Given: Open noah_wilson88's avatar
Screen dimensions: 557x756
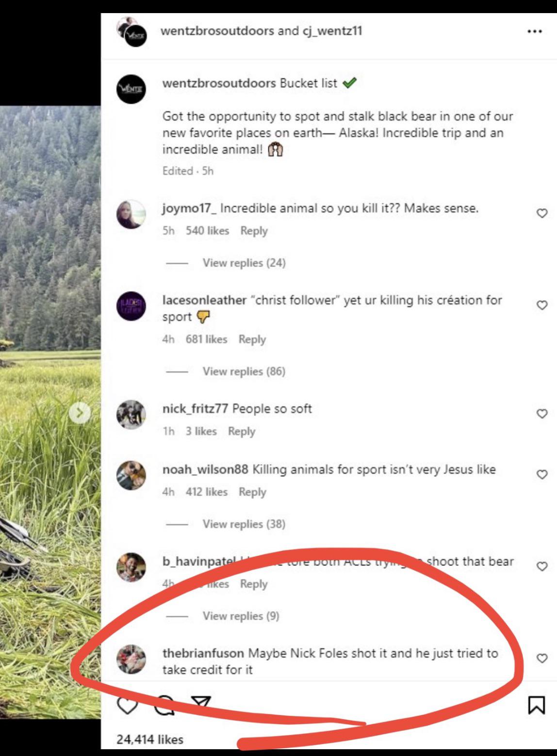Looking at the screenshot, I should tap(131, 475).
